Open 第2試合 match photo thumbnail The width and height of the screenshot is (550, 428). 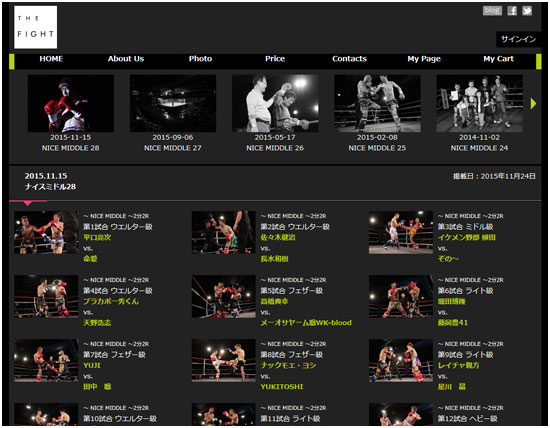223,232
